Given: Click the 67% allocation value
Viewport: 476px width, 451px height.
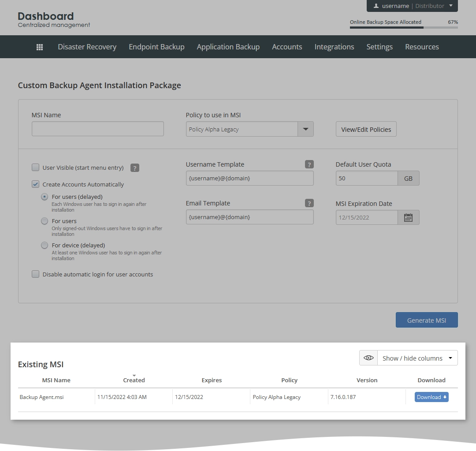Looking at the screenshot, I should coord(453,22).
